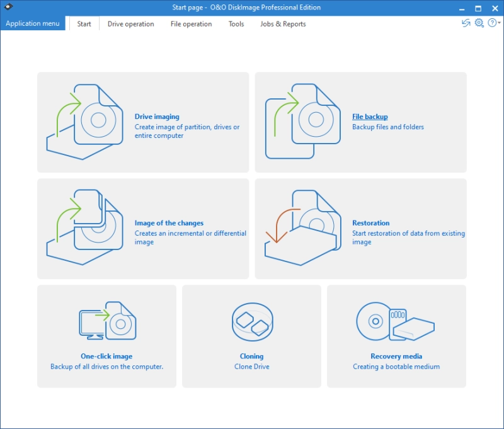Click the Cloning disk icon
The height and width of the screenshot is (429, 504).
pyautogui.click(x=253, y=322)
